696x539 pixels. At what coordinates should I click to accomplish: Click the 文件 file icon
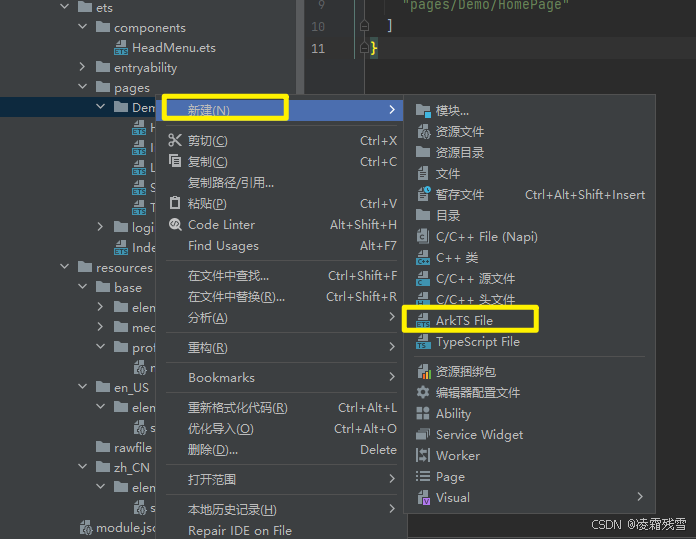pos(423,173)
